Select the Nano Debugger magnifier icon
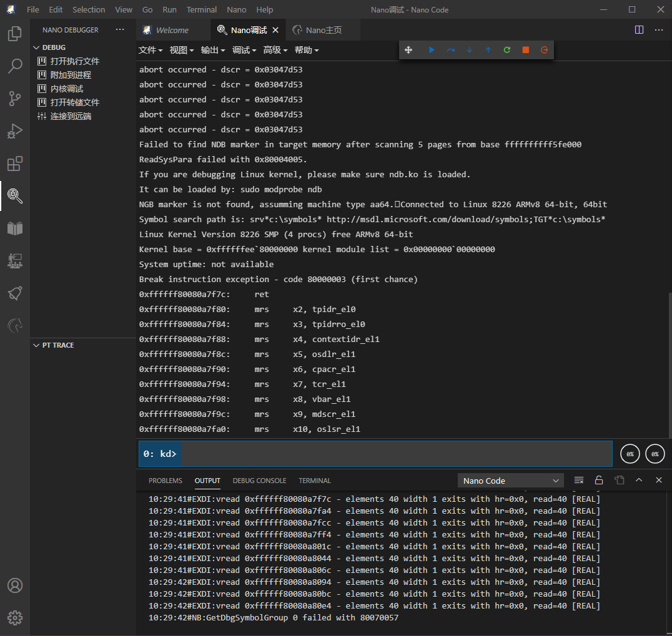Viewport: 672px width, 636px height. click(15, 196)
